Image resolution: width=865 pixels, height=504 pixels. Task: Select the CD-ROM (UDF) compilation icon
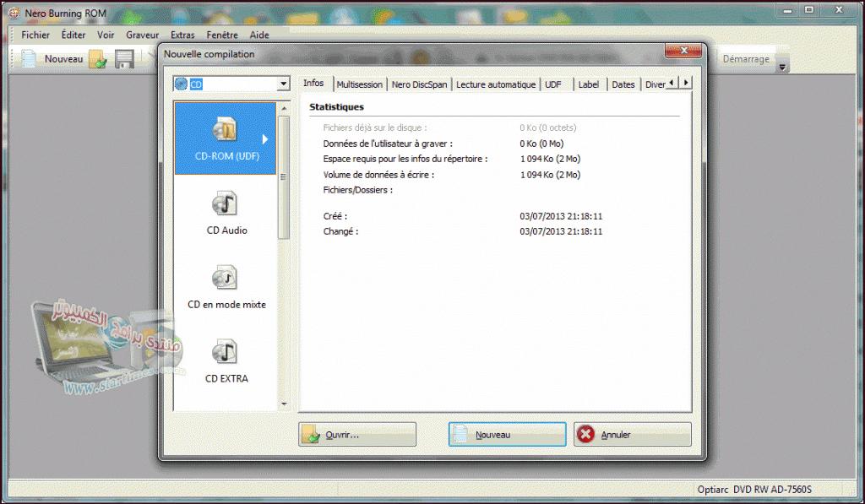click(x=225, y=138)
